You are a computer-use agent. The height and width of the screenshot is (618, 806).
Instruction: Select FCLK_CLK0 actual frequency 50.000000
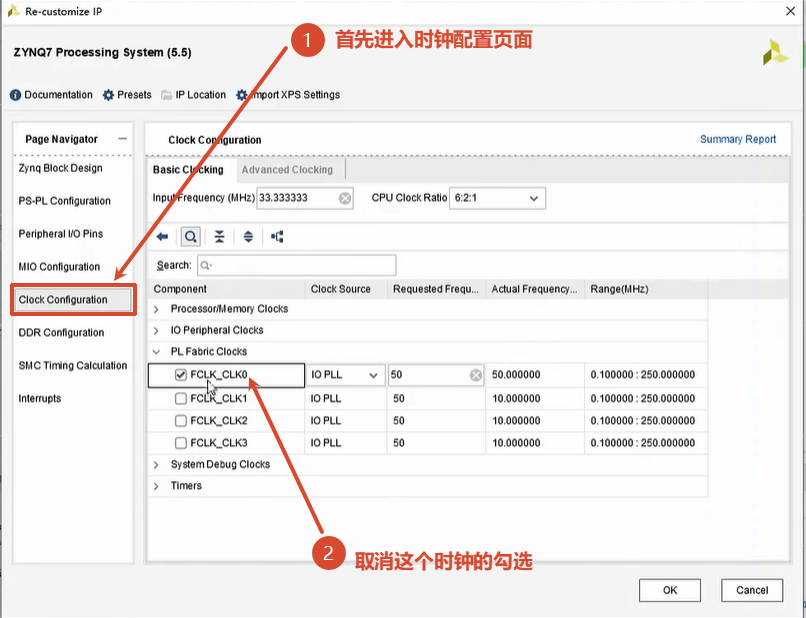tap(535, 375)
